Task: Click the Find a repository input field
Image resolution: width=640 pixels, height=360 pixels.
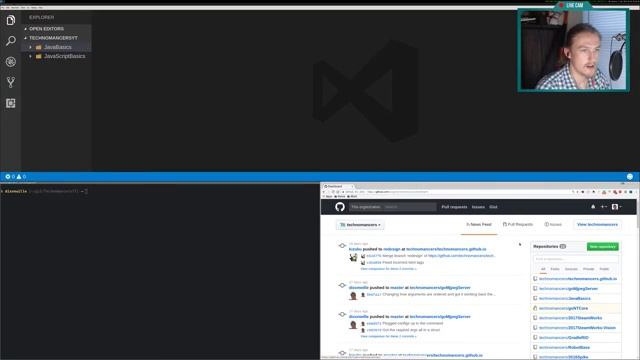Action: (576, 259)
